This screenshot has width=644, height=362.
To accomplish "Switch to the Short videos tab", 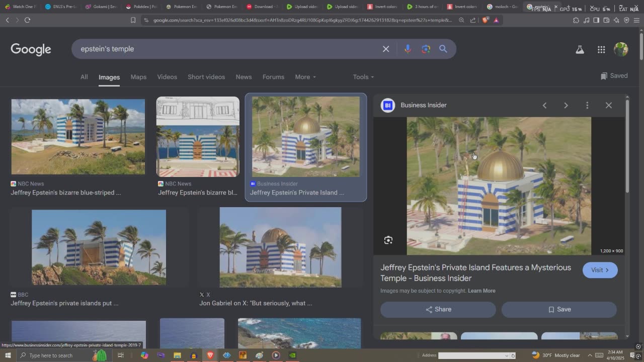I will click(206, 77).
